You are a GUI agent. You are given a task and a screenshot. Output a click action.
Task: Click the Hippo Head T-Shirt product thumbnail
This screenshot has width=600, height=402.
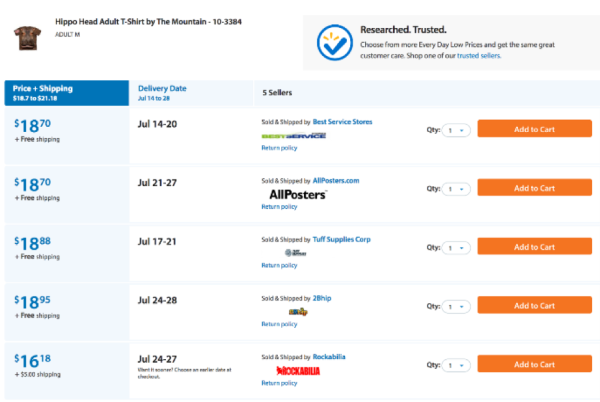(28, 38)
